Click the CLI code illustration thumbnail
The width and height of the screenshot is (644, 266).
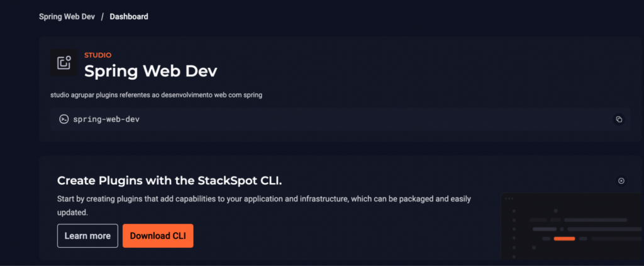point(572,226)
